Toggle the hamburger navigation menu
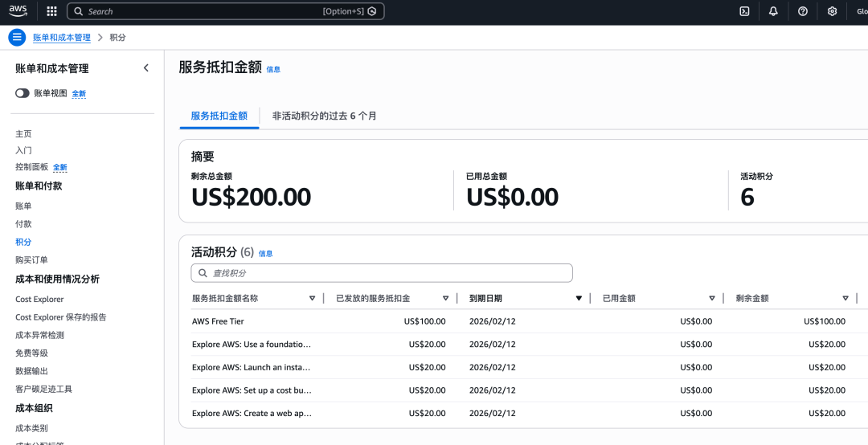The image size is (868, 445). 17,37
